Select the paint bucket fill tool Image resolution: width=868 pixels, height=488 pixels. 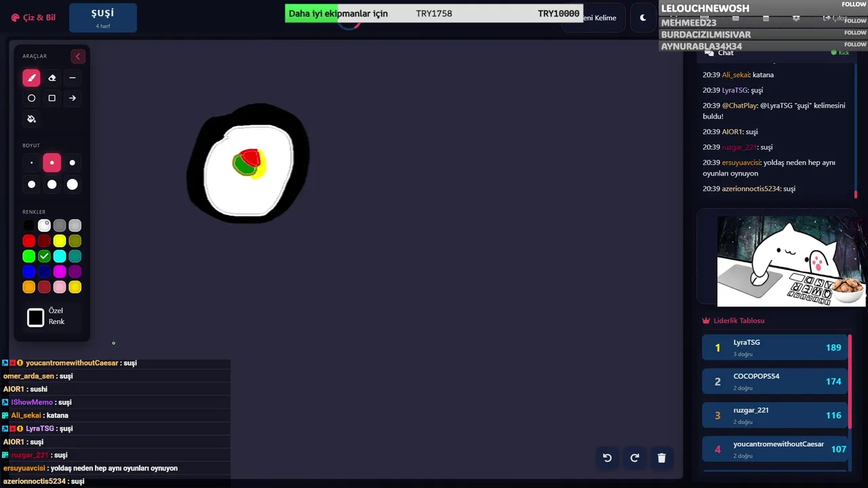(x=31, y=119)
